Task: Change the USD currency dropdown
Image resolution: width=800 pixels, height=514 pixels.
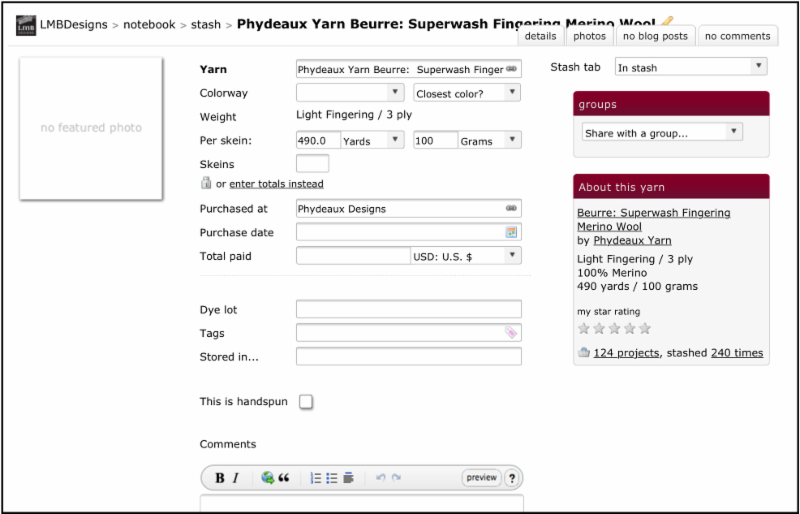Action: [x=466, y=256]
